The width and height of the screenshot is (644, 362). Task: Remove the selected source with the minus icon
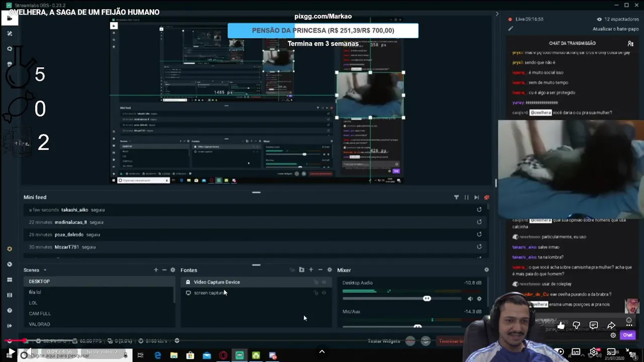click(x=320, y=270)
